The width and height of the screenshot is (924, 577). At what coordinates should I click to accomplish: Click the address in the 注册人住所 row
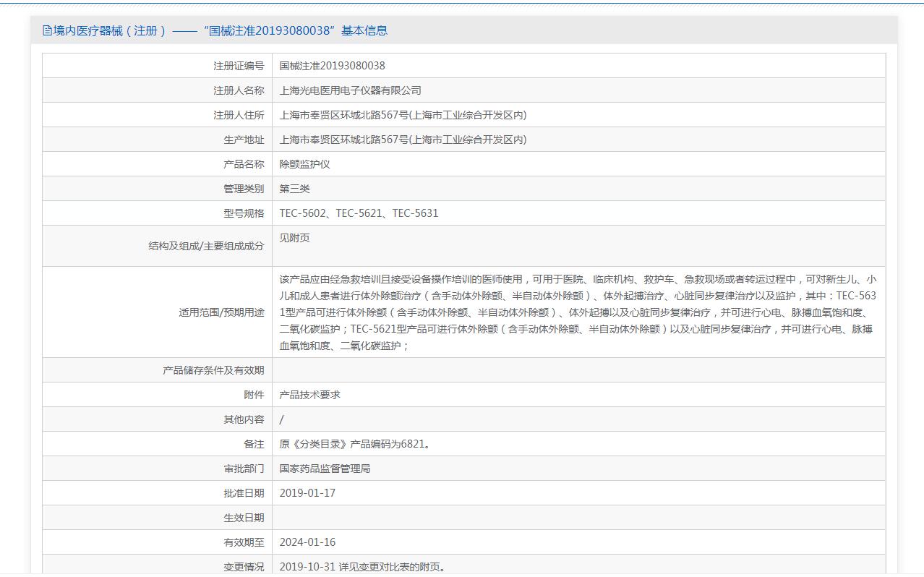click(403, 115)
